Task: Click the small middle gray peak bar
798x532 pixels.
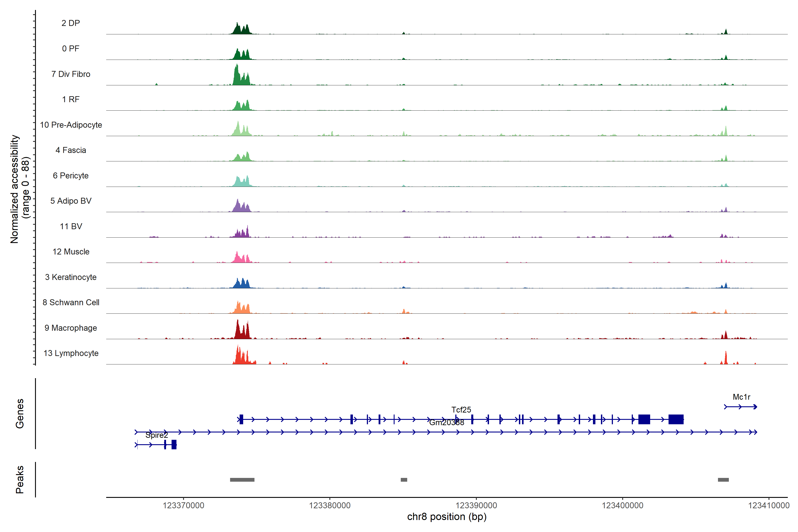Action: [404, 480]
